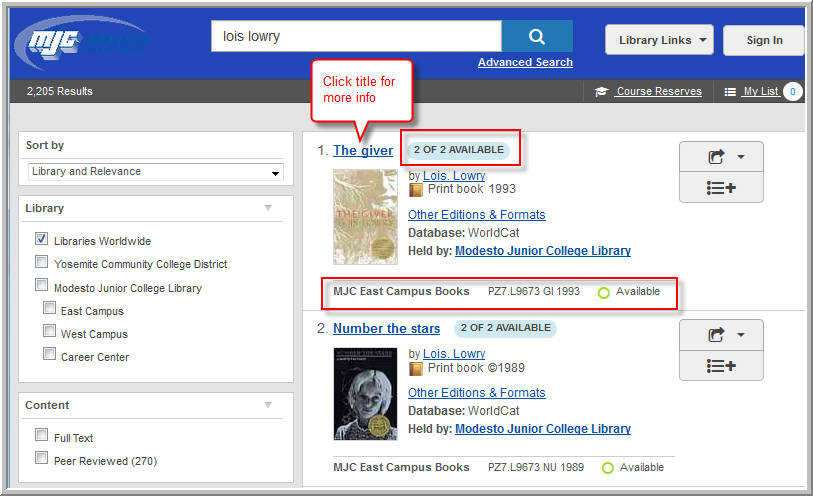Click the 2 OF 2 AVAILABLE badge for The giver

tap(459, 150)
